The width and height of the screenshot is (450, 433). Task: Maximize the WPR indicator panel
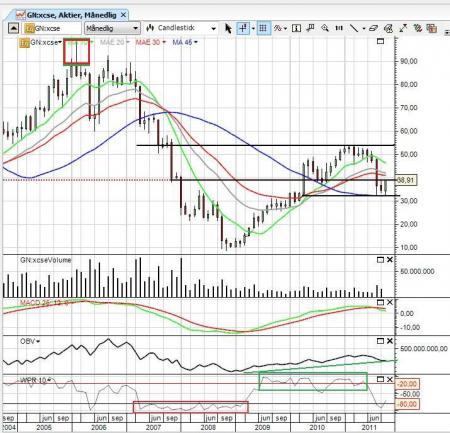(x=380, y=379)
